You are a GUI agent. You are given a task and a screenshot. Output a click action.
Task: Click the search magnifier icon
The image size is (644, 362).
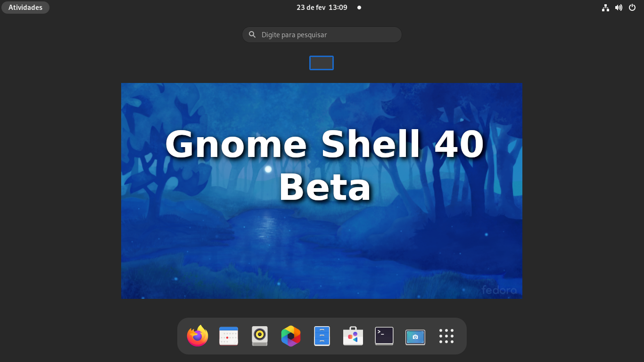point(252,34)
